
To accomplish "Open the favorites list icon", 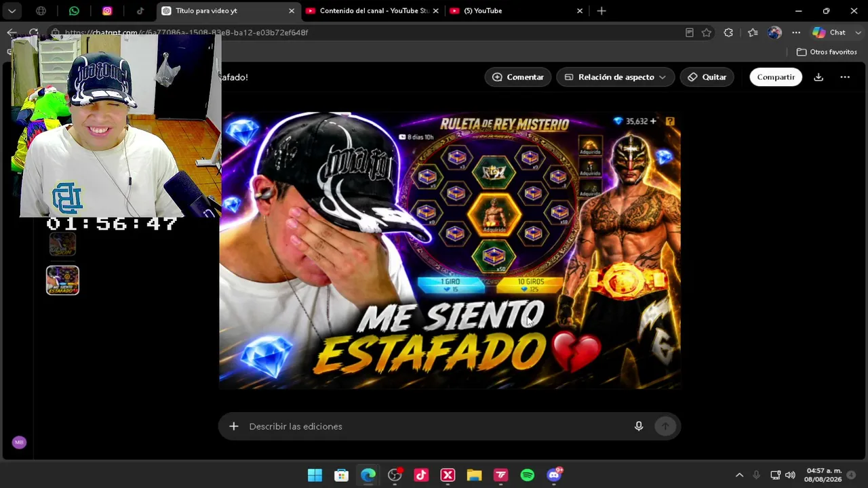I will click(x=753, y=33).
